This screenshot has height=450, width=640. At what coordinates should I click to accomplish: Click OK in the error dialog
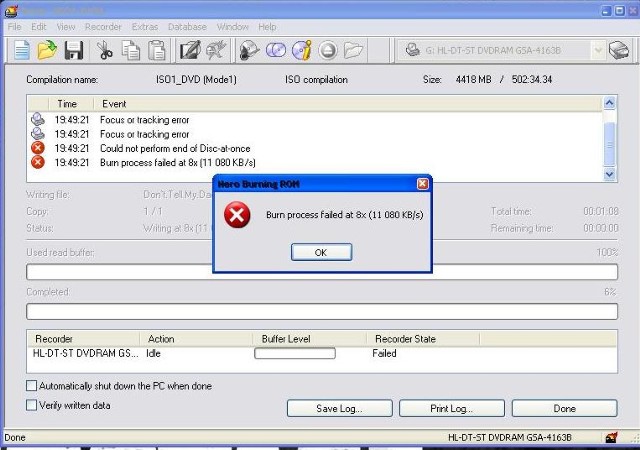point(321,252)
